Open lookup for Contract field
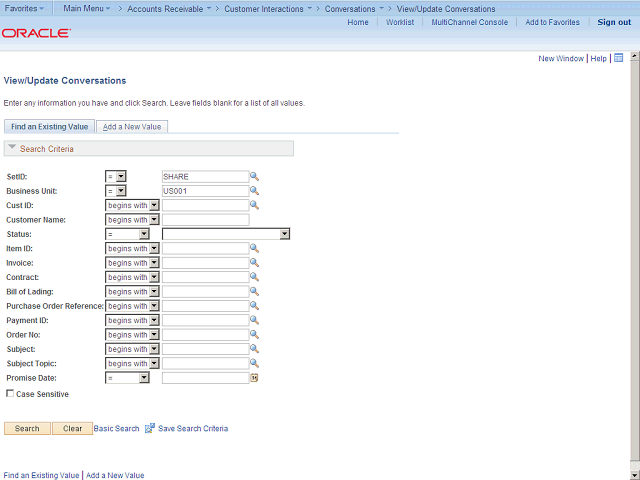 [x=254, y=277]
